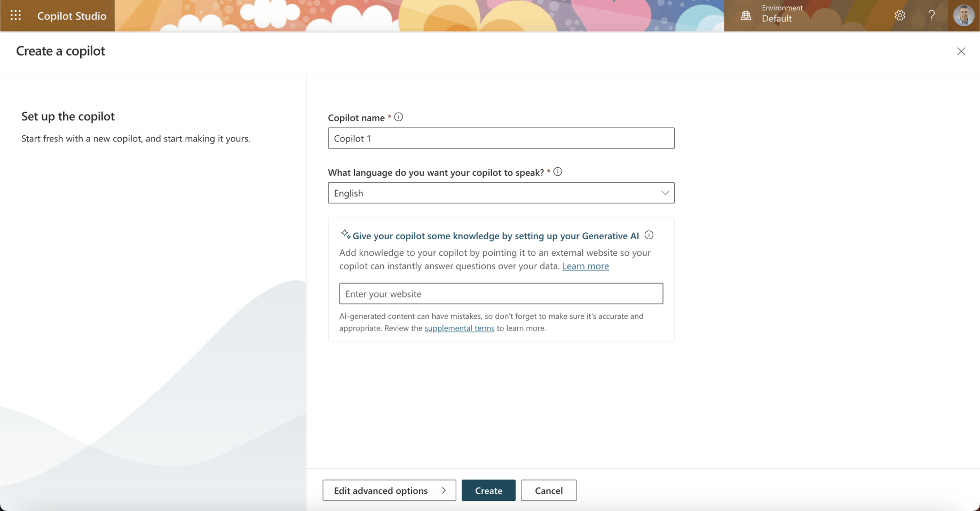Show info tooltip for Generative AI
980x511 pixels.
click(x=649, y=235)
